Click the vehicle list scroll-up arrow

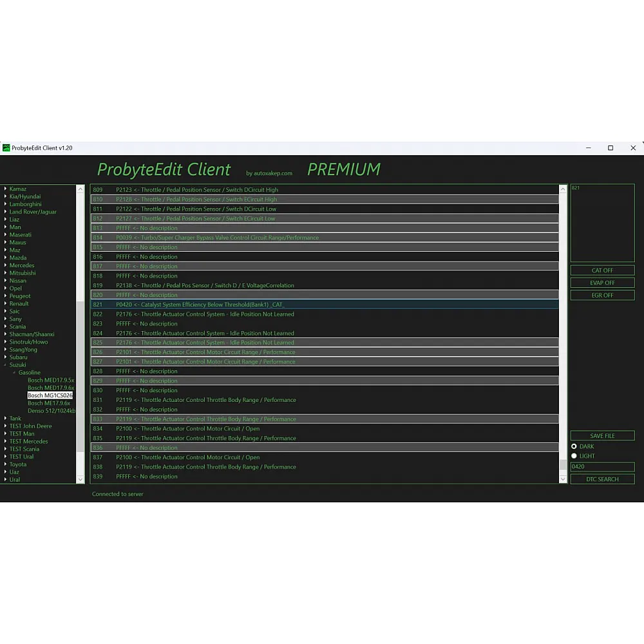pos(80,189)
